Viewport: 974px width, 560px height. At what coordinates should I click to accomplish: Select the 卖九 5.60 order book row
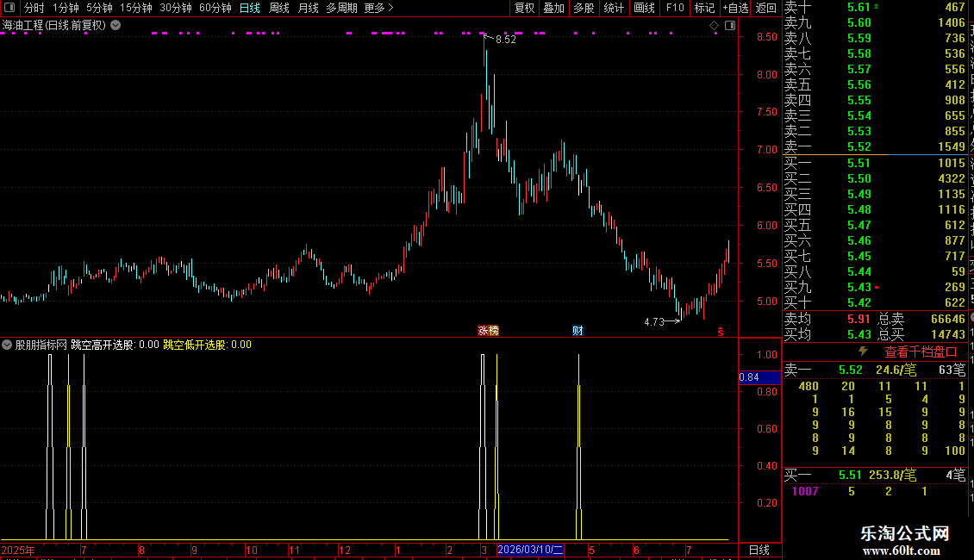[x=875, y=22]
